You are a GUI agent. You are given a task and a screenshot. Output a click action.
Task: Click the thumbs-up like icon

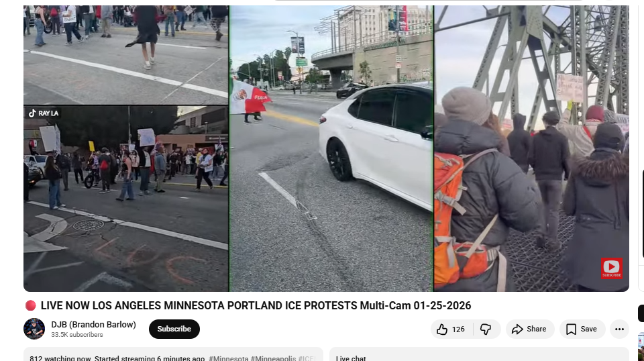(x=442, y=329)
